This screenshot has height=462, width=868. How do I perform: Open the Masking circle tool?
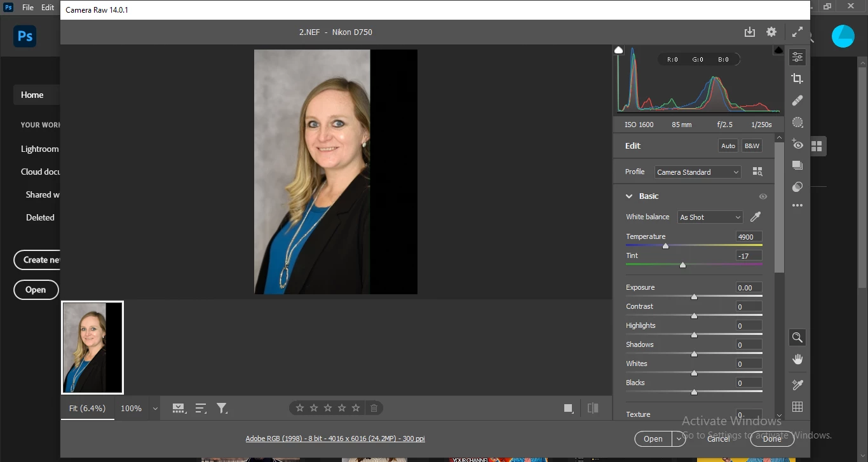pos(797,122)
